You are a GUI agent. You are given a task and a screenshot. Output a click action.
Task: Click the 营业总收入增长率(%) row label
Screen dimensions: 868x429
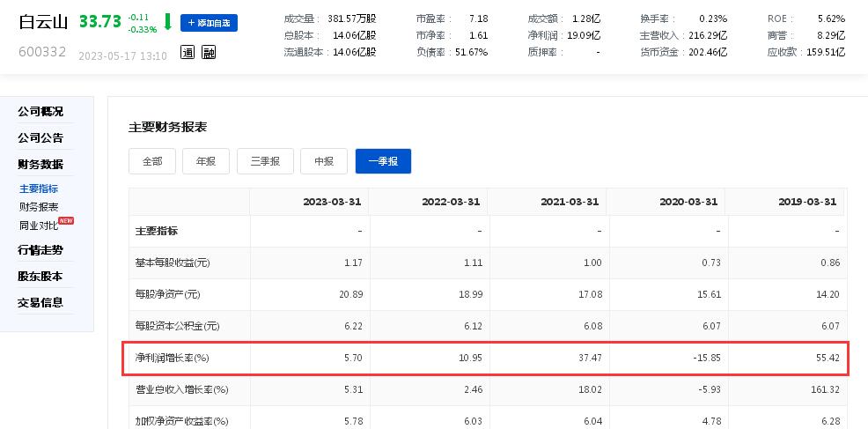point(182,390)
